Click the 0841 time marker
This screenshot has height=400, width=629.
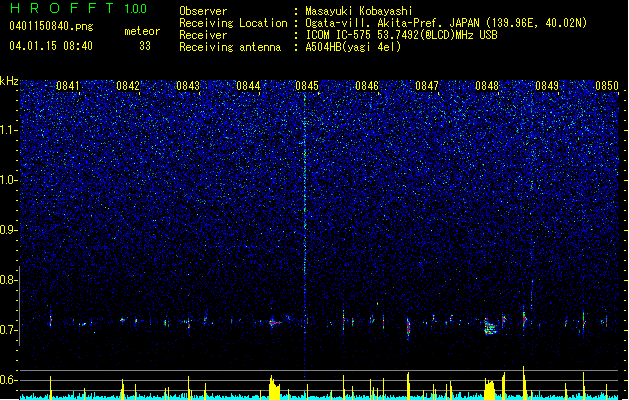pyautogui.click(x=68, y=86)
